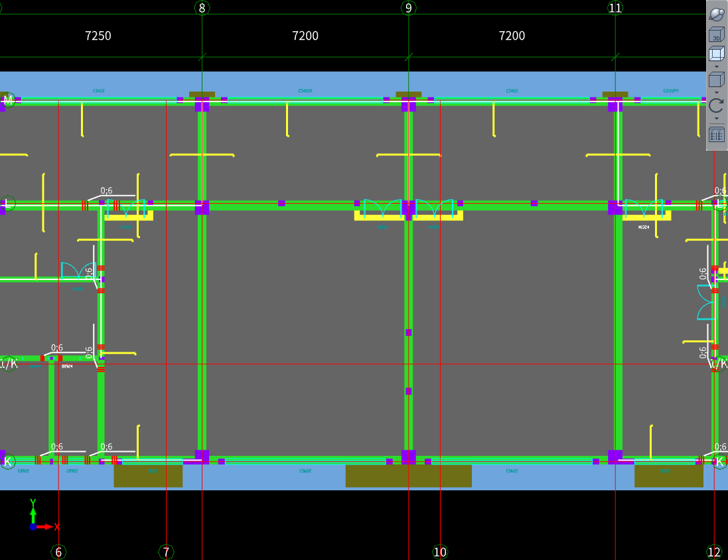728x560 pixels.
Task: Select axis bubble 12 at bottom
Action: [714, 552]
